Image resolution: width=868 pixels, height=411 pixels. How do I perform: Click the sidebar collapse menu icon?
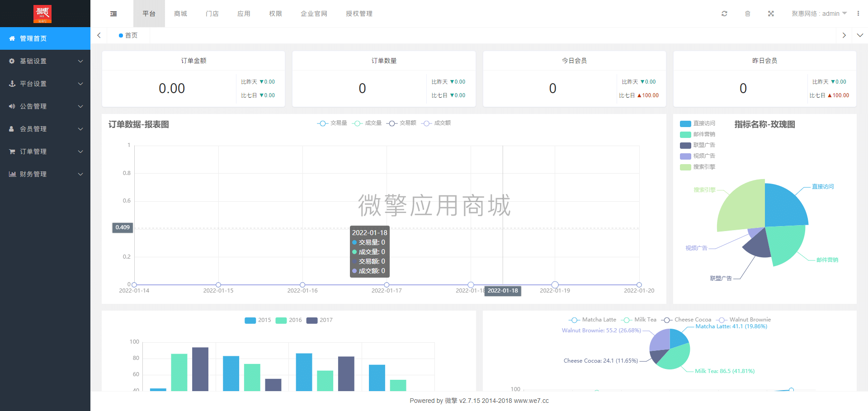point(113,14)
